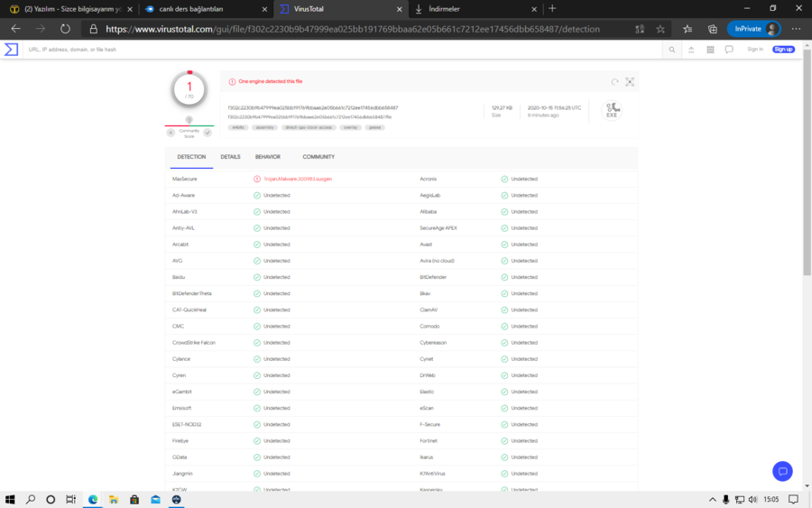Image resolution: width=812 pixels, height=508 pixels.
Task: Add page to favorites star icon
Action: (x=660, y=29)
